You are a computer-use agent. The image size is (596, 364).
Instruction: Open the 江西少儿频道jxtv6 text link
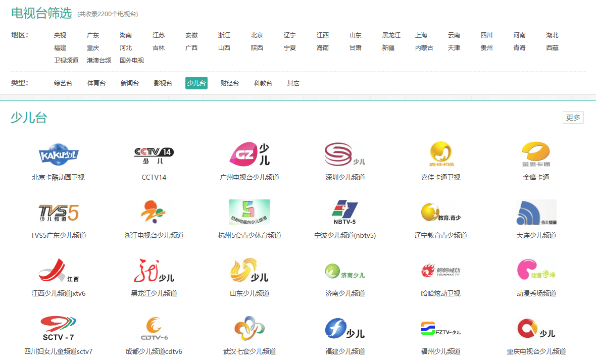pyautogui.click(x=58, y=294)
